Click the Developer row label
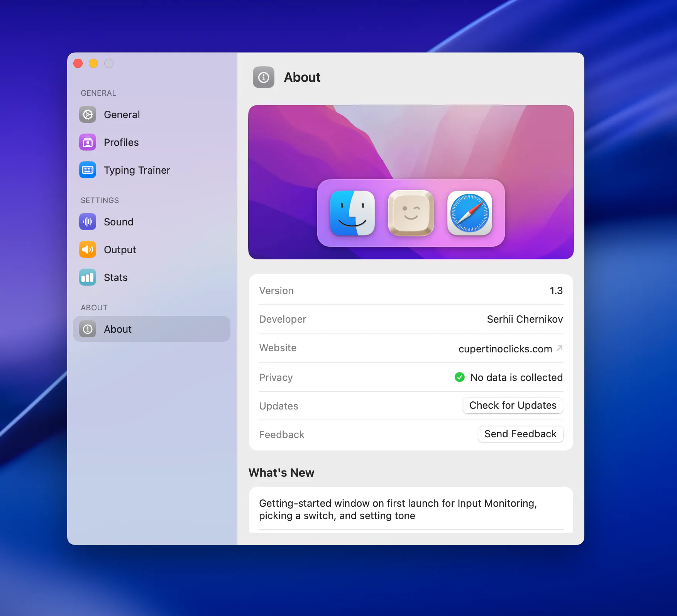The image size is (677, 616). tap(283, 320)
